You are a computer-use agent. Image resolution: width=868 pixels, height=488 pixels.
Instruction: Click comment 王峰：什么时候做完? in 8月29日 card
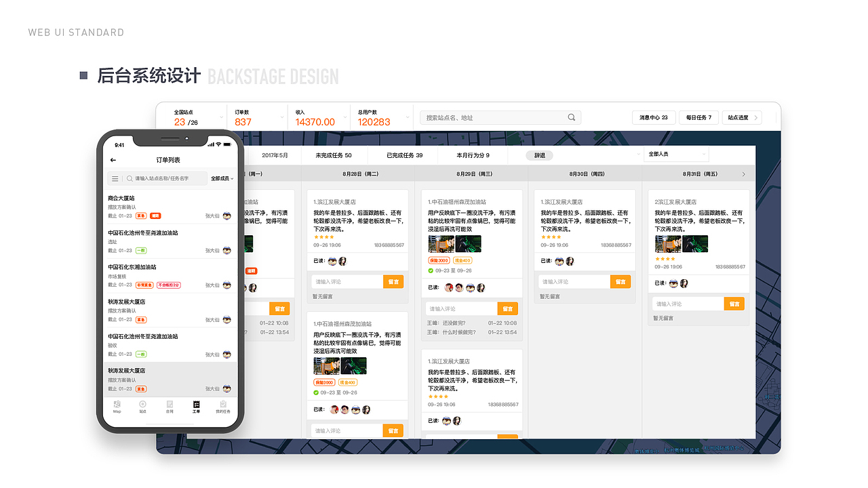452,332
